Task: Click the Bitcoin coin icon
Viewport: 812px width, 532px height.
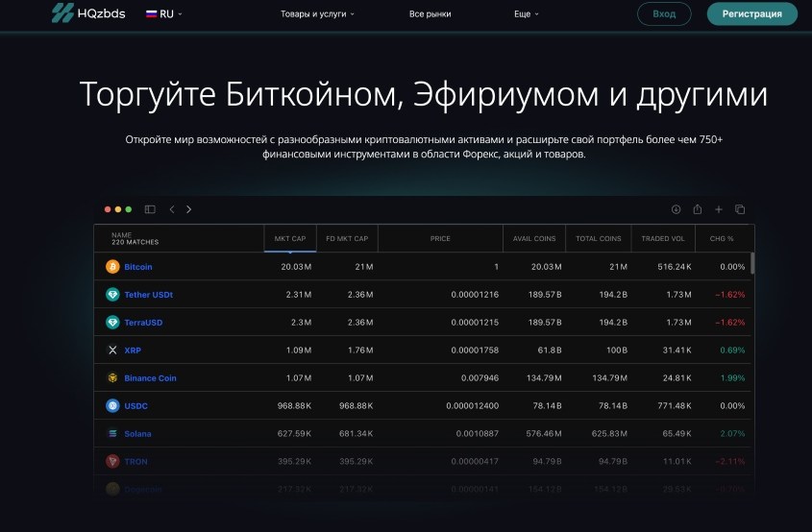Action: click(112, 267)
